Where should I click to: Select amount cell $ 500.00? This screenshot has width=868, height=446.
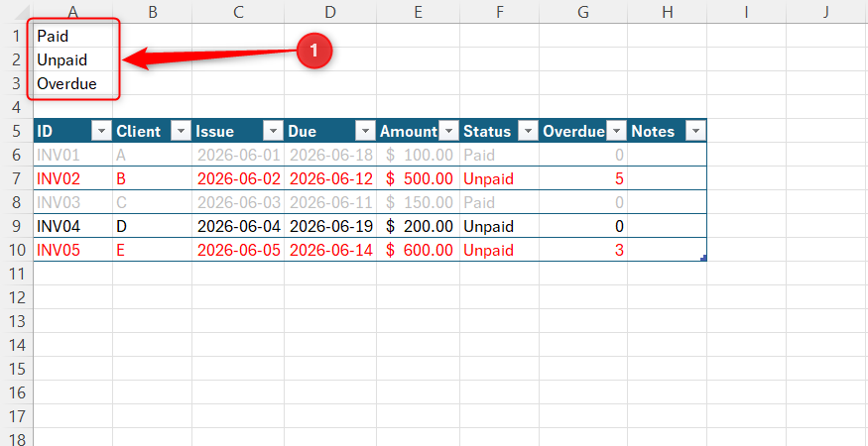point(418,178)
